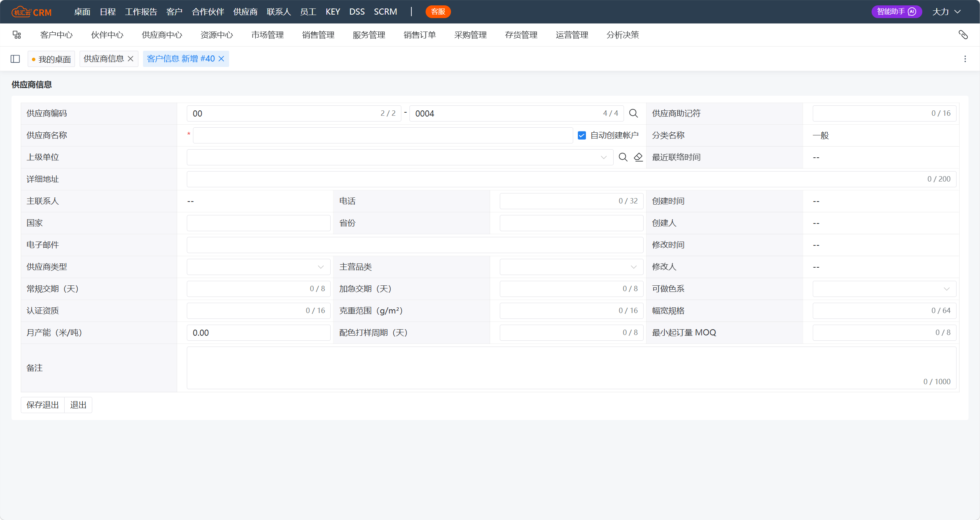Go to 运营管理 module
The width and height of the screenshot is (980, 520).
point(572,35)
